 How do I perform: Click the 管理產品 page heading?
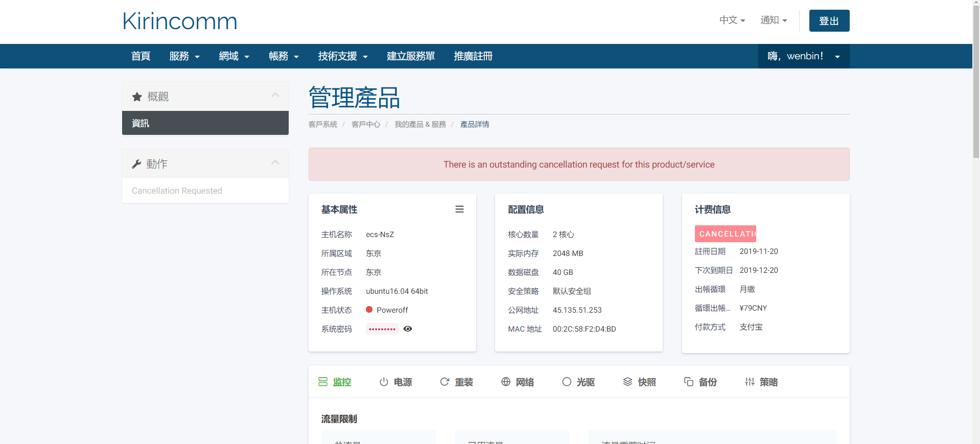point(355,98)
